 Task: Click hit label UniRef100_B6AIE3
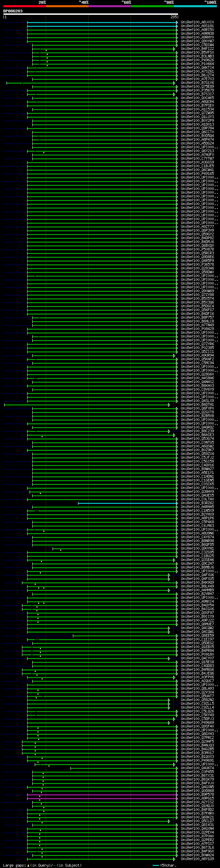[x=197, y=435]
